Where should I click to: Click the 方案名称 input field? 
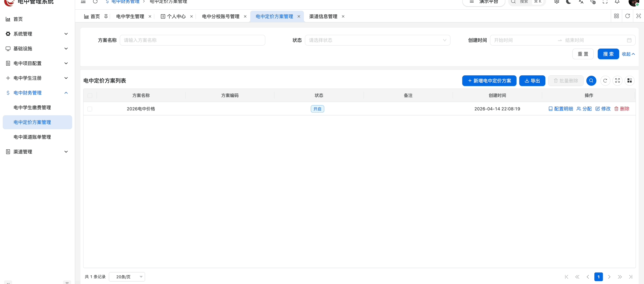pyautogui.click(x=193, y=40)
